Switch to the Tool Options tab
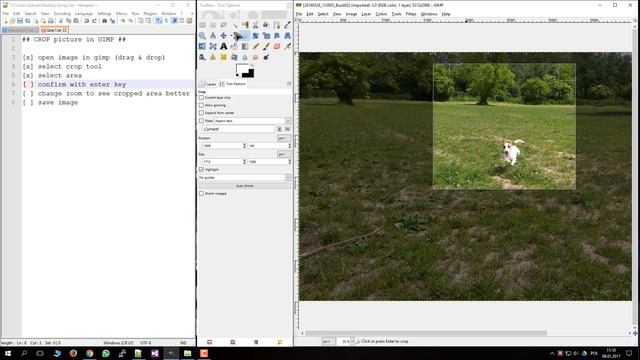 (233, 84)
